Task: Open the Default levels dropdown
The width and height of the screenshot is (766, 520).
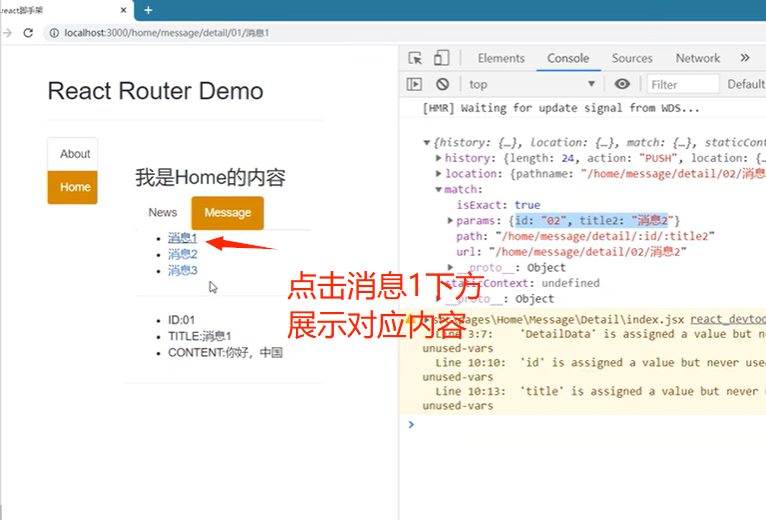Action: (746, 84)
